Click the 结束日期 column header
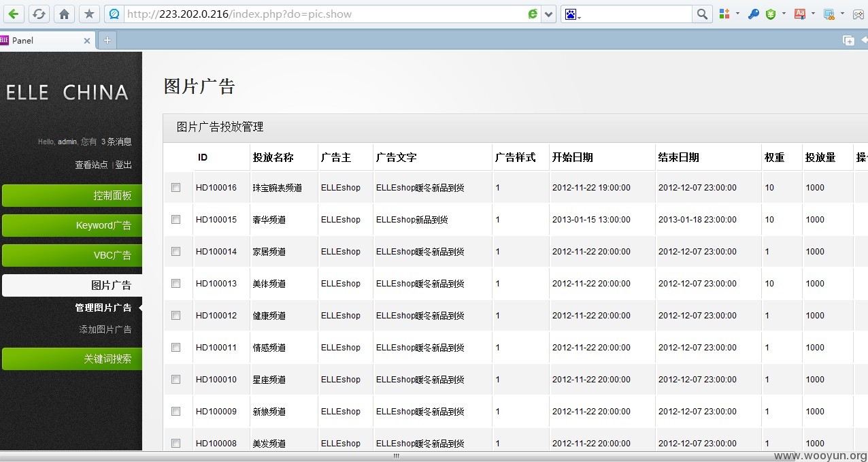The image size is (868, 462). pyautogui.click(x=678, y=157)
